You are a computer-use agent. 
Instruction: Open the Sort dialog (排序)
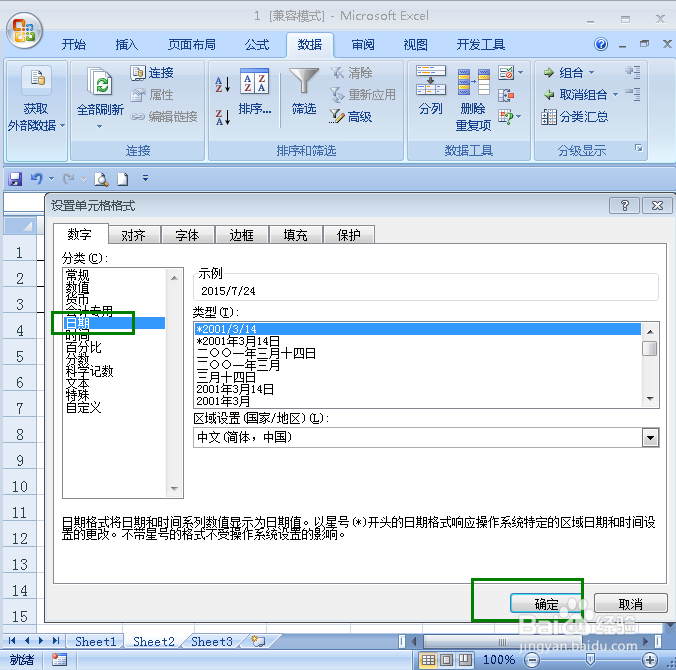254,92
